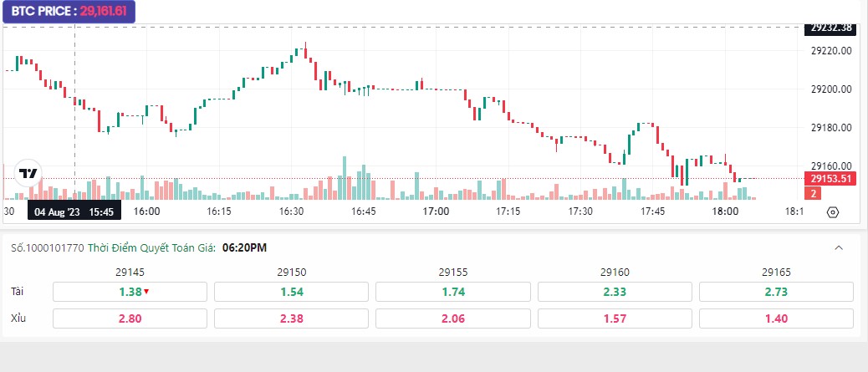Image resolution: width=868 pixels, height=372 pixels.
Task: Click the 29150 strike price header
Action: coord(292,272)
